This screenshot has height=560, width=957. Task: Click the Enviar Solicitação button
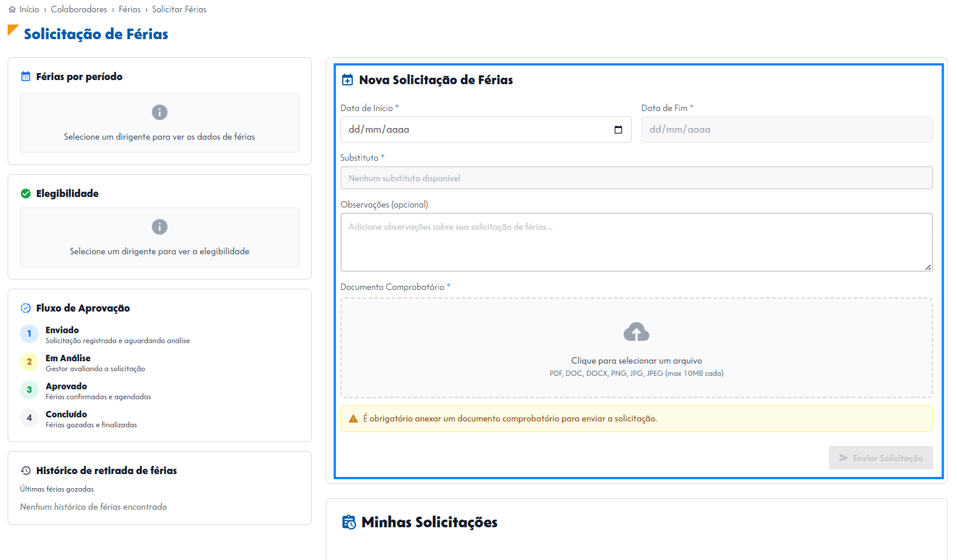coord(881,458)
